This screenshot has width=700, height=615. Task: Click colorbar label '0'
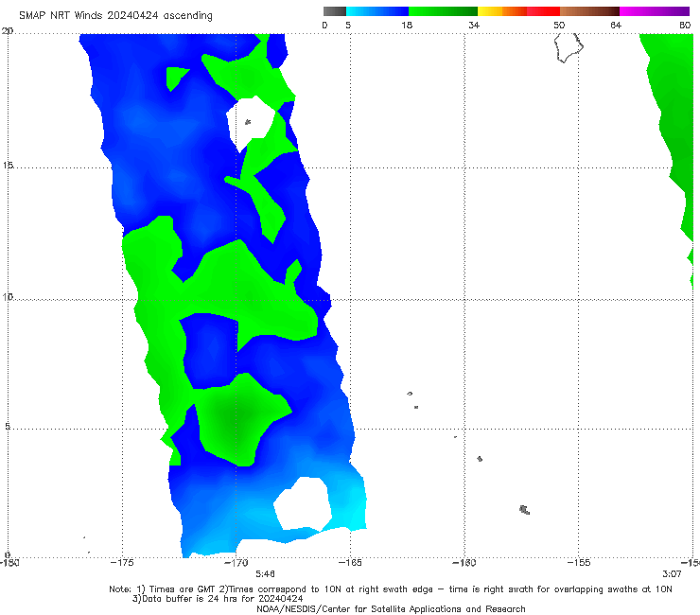324,26
